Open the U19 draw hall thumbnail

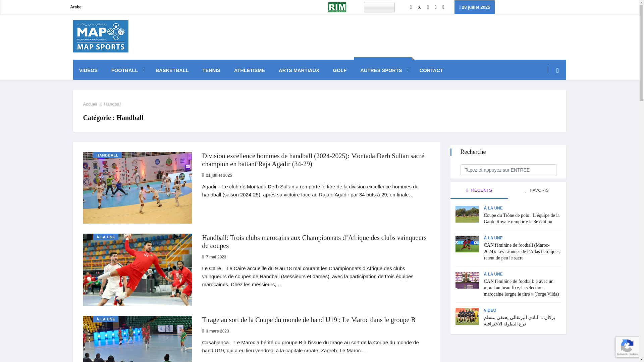(138, 339)
